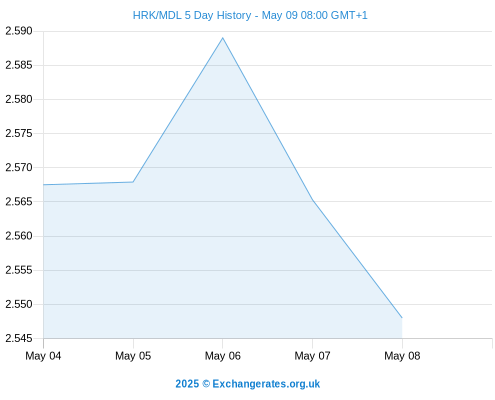Click the 2.585 y-axis label

(x=19, y=65)
